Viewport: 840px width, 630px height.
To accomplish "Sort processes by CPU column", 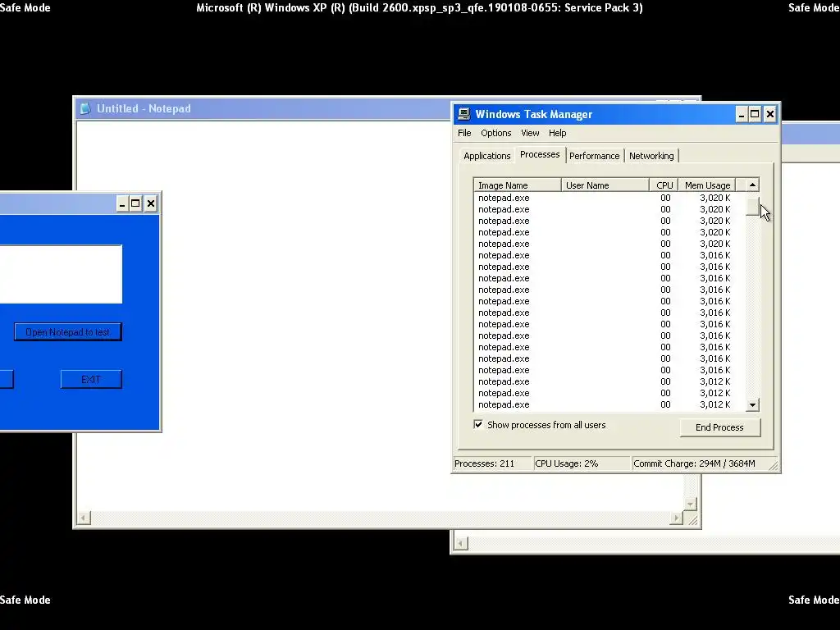I will 664,185.
